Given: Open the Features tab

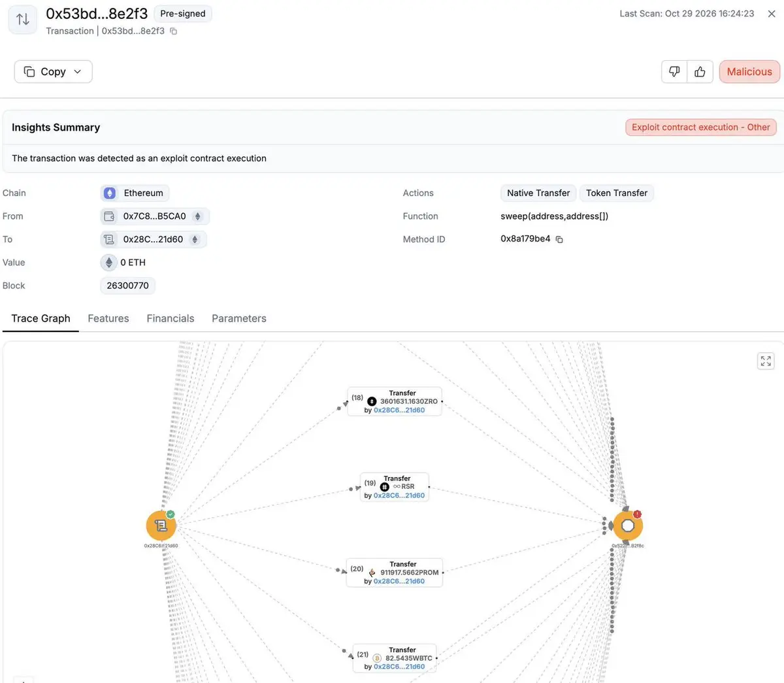Looking at the screenshot, I should [x=108, y=318].
